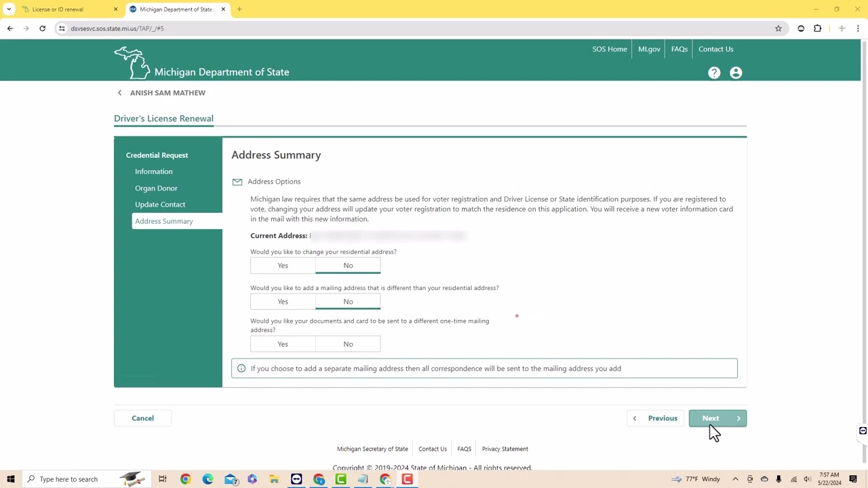Screen dimensions: 868x488
Task: Open the red Camtasia icon on the taskbar
Action: [407, 479]
